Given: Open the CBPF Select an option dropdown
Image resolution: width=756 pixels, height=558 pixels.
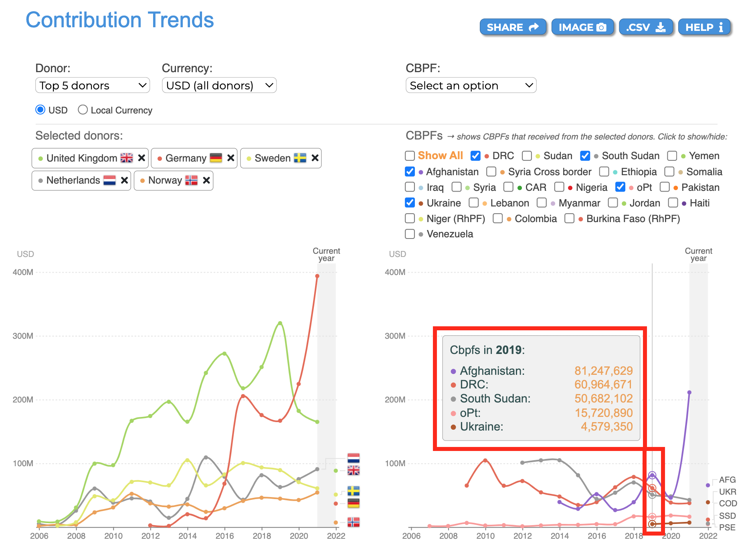Looking at the screenshot, I should [471, 85].
